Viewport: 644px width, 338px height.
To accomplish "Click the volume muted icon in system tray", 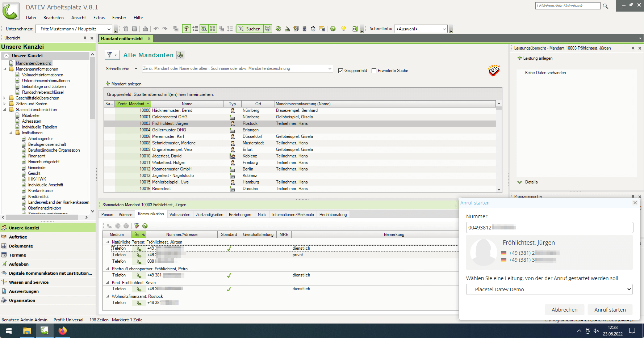I will click(596, 330).
